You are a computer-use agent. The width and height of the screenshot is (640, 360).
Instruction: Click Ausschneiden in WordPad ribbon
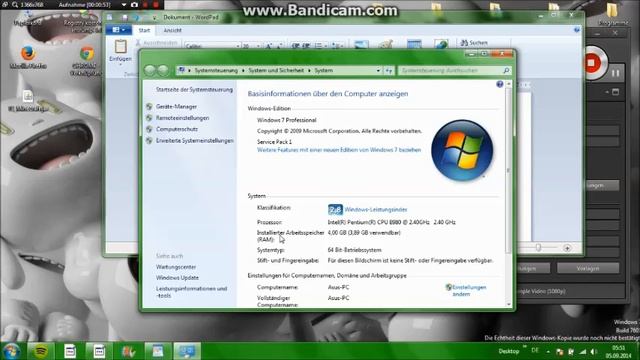157,42
